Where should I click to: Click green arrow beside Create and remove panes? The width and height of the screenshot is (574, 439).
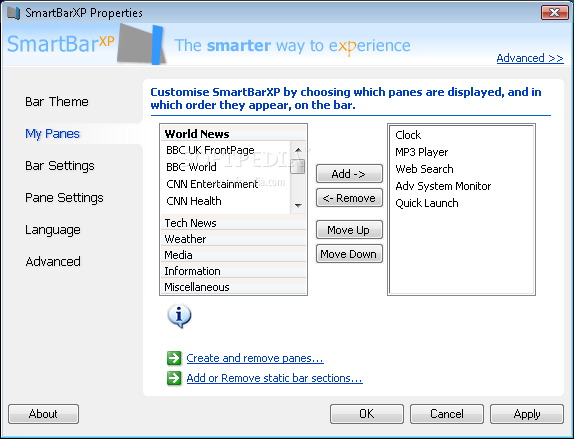174,358
